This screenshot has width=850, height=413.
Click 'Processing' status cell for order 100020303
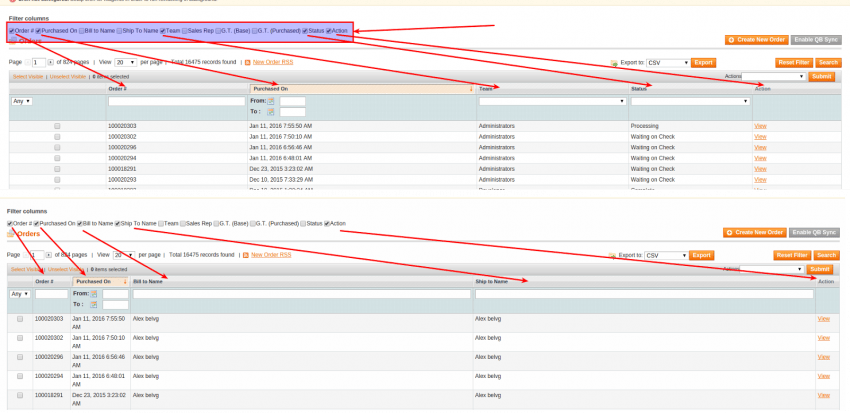point(644,126)
